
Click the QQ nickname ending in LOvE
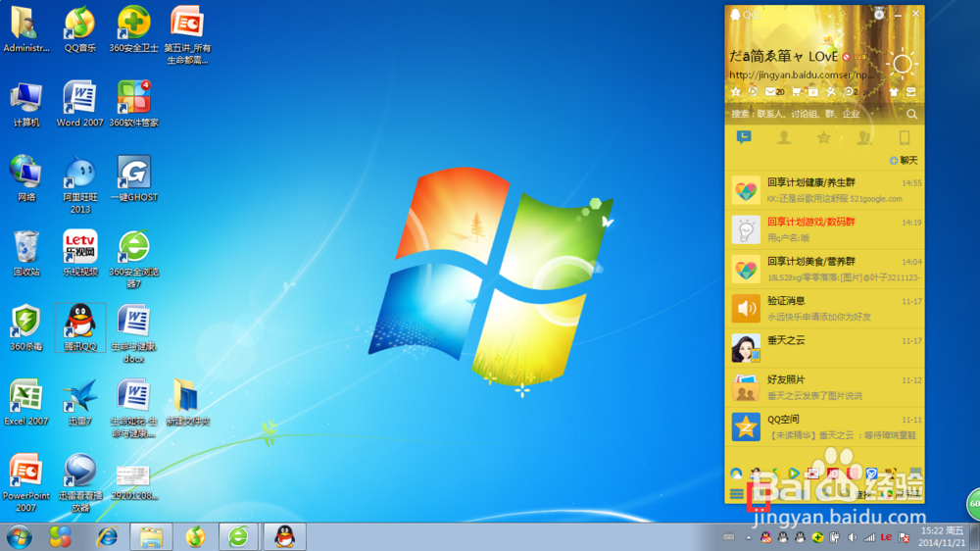pos(783,56)
